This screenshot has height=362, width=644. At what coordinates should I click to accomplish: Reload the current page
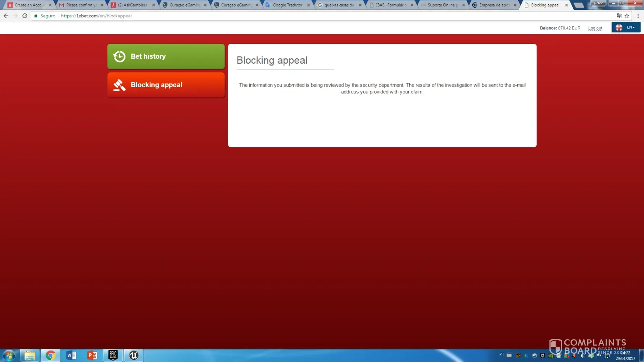click(x=25, y=16)
